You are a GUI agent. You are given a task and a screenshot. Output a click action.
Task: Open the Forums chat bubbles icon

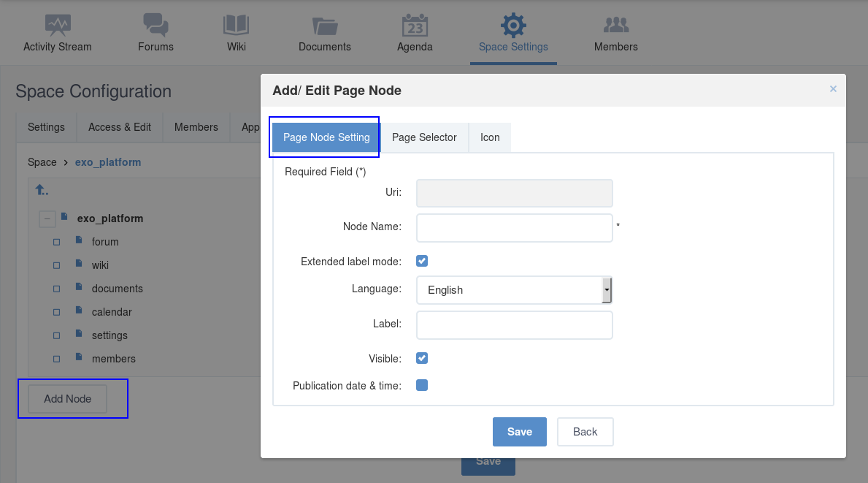(x=155, y=25)
